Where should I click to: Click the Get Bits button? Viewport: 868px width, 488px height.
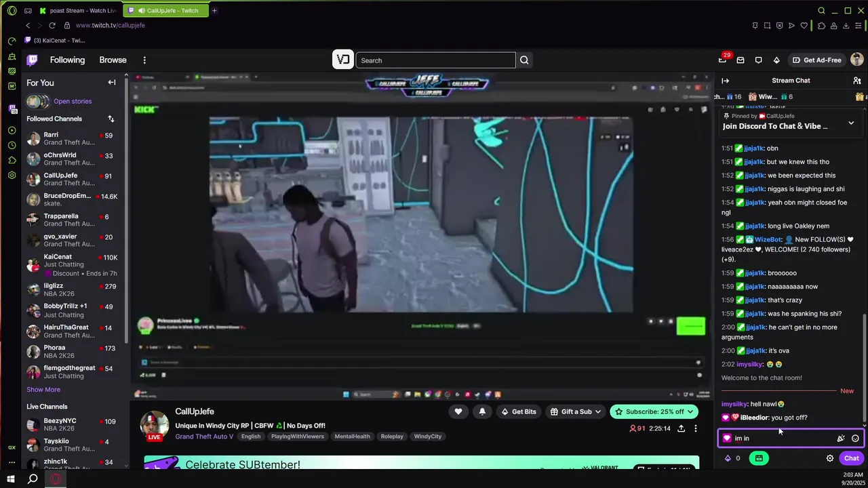(518, 411)
